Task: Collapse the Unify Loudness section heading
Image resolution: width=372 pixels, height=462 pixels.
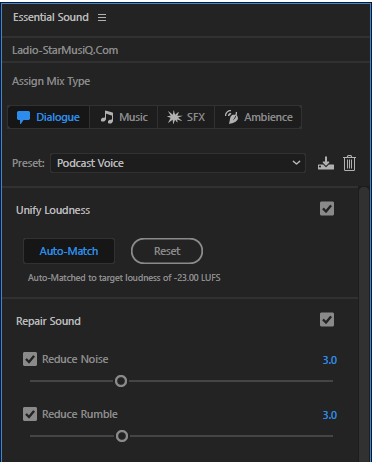Action: pyautogui.click(x=53, y=210)
